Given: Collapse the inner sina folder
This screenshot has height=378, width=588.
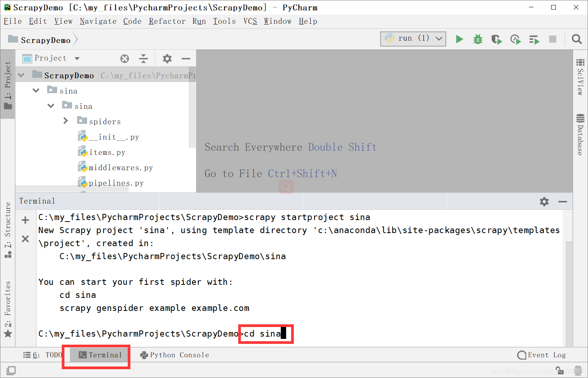Looking at the screenshot, I should coord(51,106).
